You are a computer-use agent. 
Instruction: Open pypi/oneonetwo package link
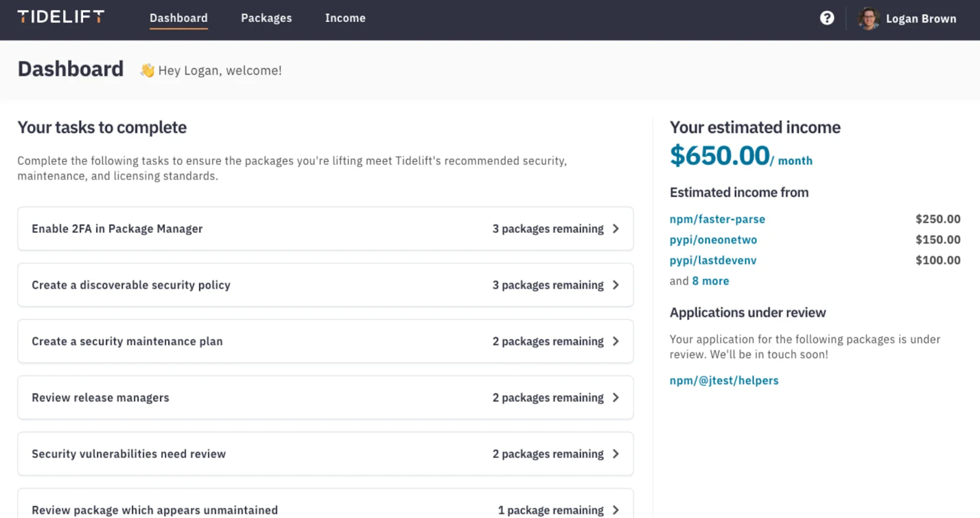[713, 240]
